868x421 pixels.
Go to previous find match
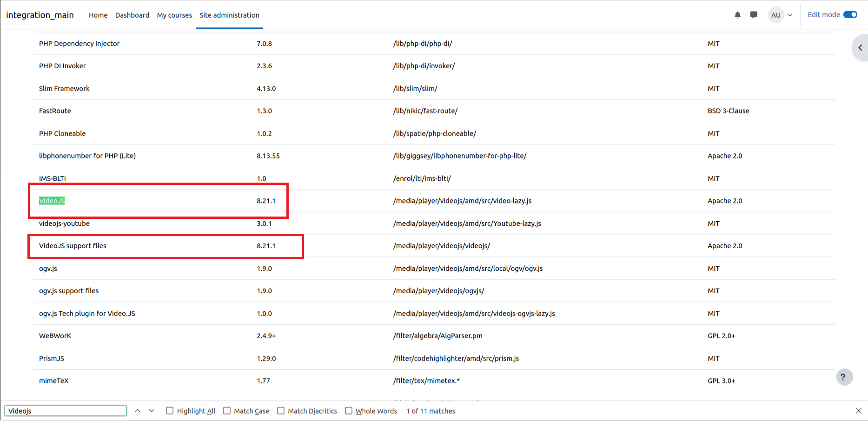138,411
